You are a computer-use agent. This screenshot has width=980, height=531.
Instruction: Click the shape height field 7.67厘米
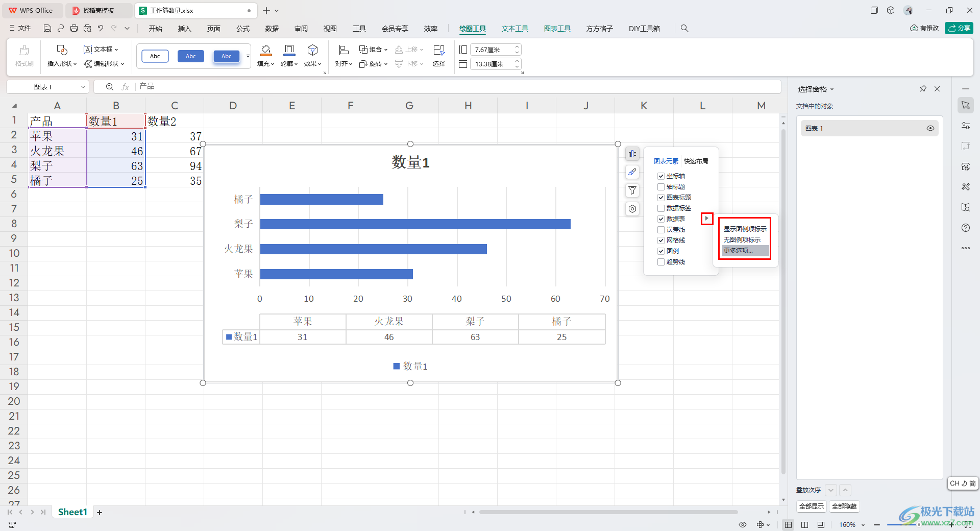(x=495, y=50)
